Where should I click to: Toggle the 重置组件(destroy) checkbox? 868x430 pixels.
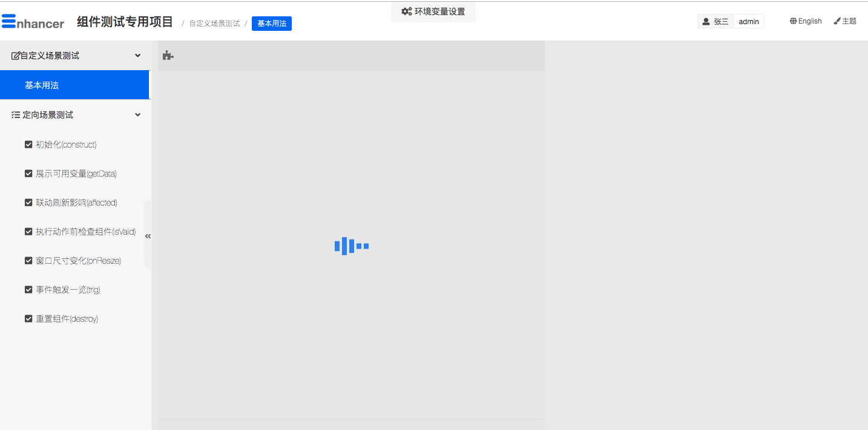[28, 319]
